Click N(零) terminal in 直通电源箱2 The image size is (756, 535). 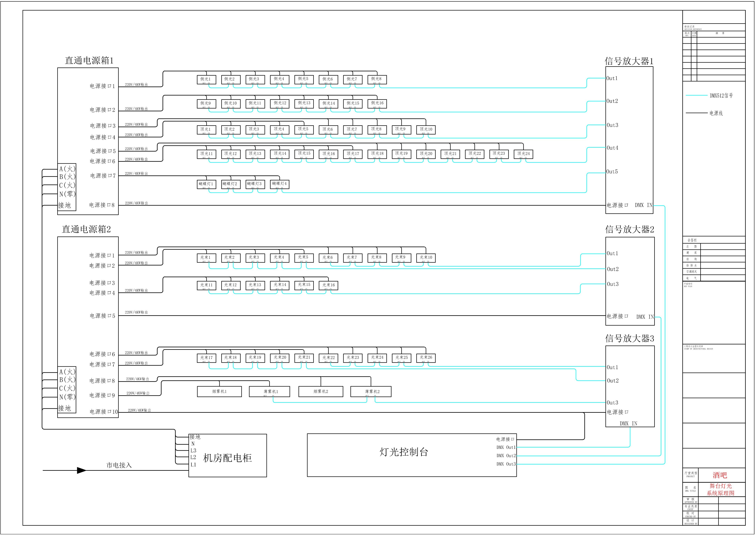[67, 397]
